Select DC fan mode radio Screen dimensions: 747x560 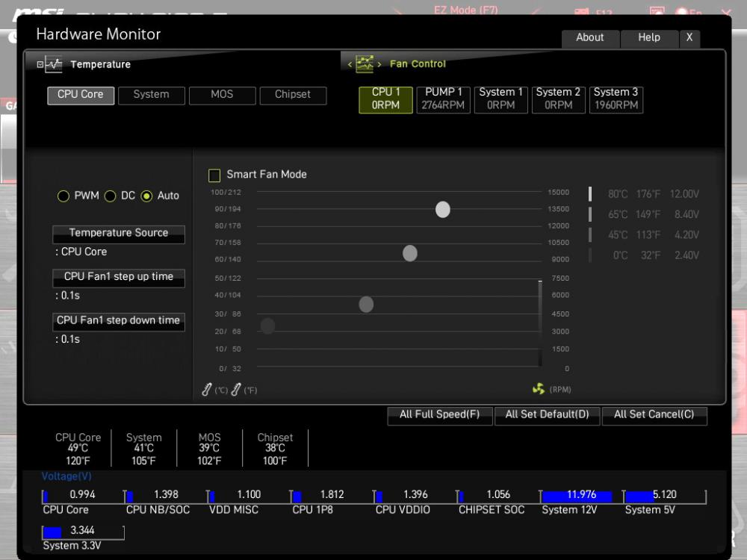(x=110, y=196)
